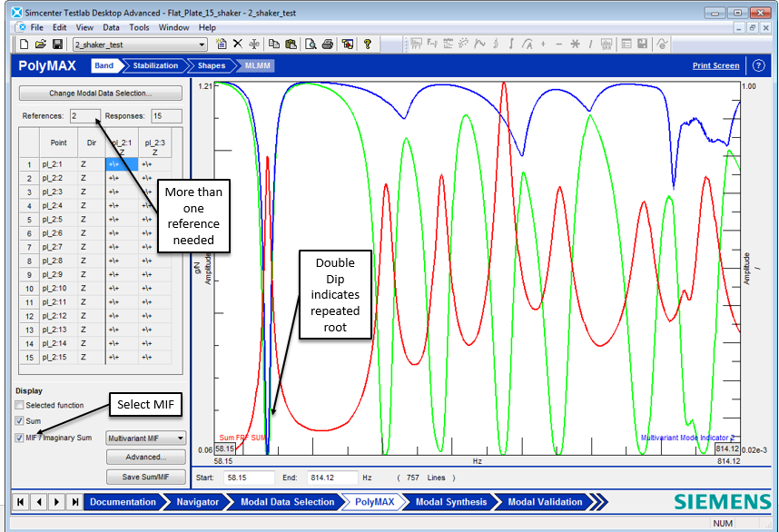Toggle the MIF / Imaginary Sum checkbox
This screenshot has height=532, width=779.
coord(19,438)
